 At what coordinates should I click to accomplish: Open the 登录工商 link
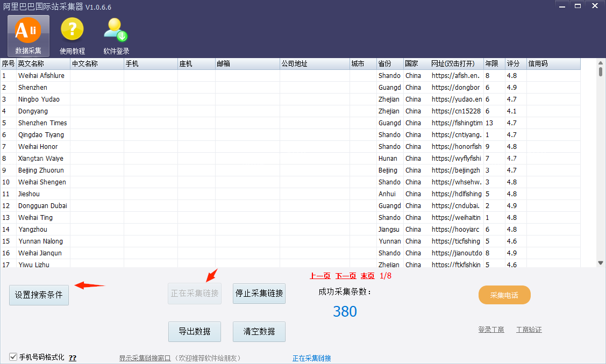pyautogui.click(x=491, y=330)
